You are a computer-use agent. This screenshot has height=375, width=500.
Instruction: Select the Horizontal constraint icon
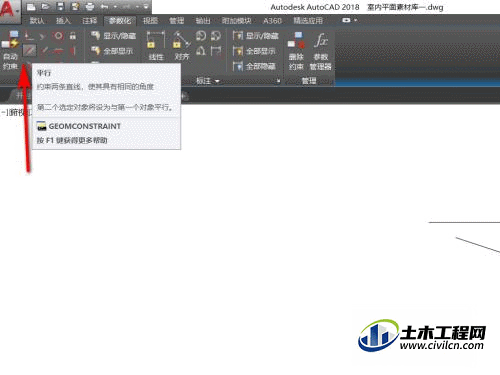tap(58, 51)
